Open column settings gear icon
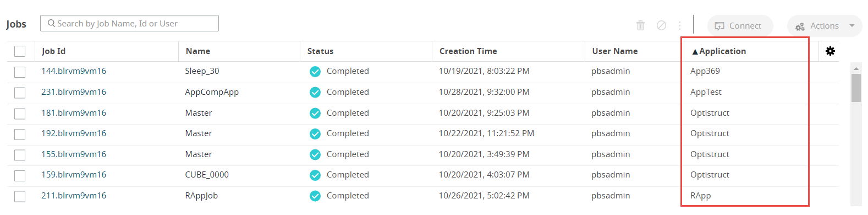The width and height of the screenshot is (868, 215). click(830, 51)
